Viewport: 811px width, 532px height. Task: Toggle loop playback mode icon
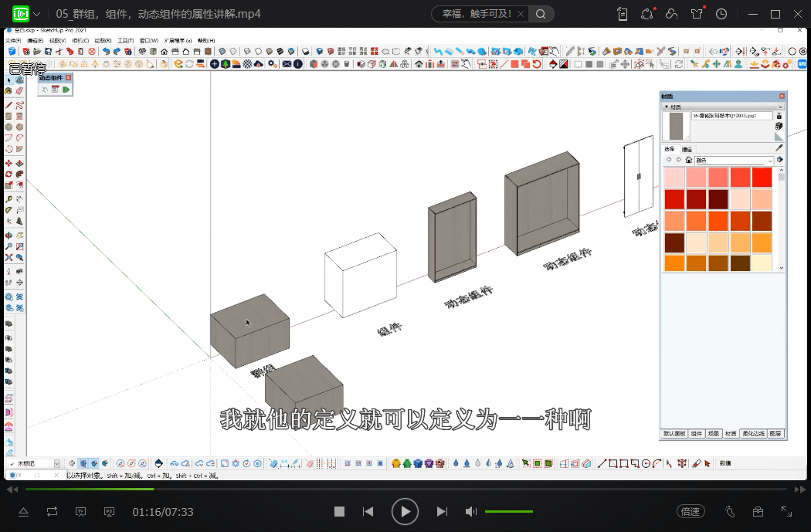tap(52, 511)
